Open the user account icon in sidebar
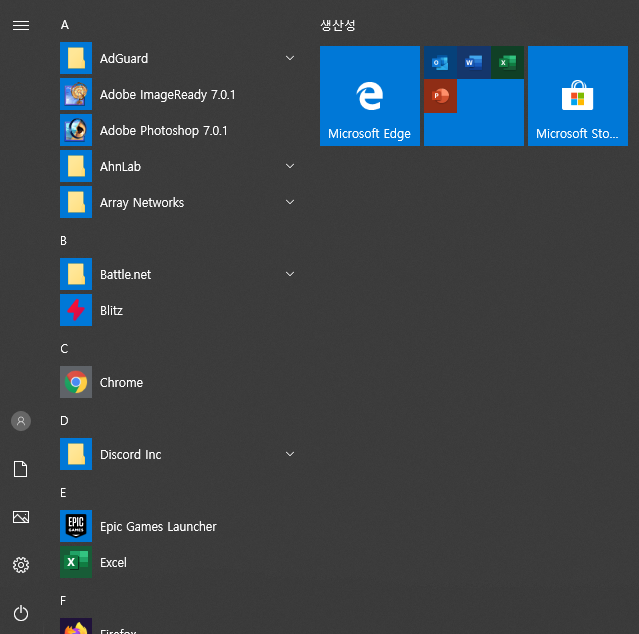The height and width of the screenshot is (634, 639). click(21, 421)
